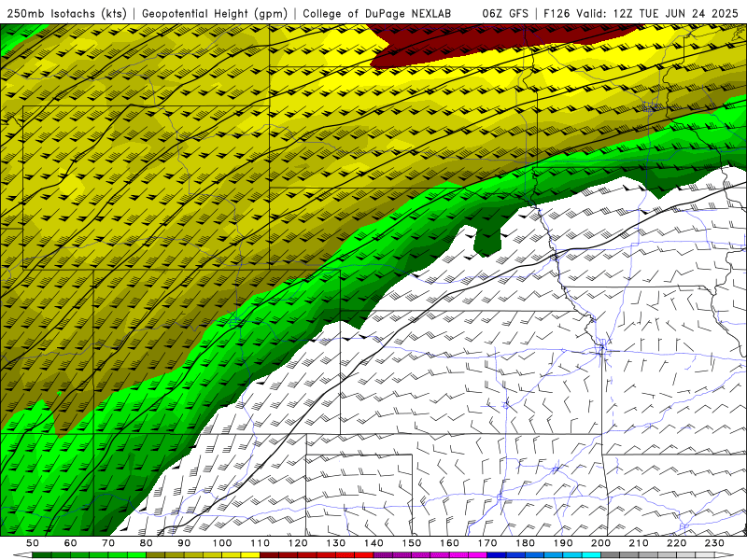Select the gray swatch in the legend bar

(611, 555)
